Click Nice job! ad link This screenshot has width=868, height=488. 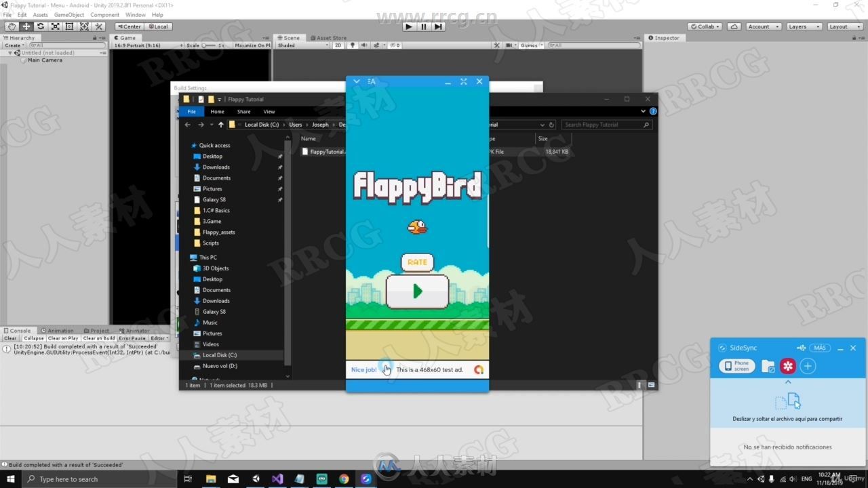(x=363, y=369)
